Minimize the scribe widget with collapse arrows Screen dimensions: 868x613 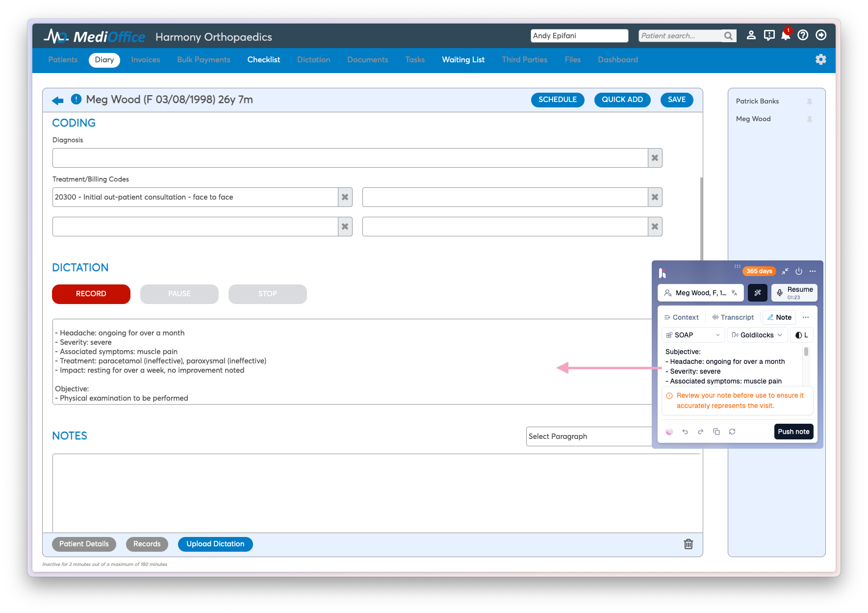pyautogui.click(x=785, y=271)
